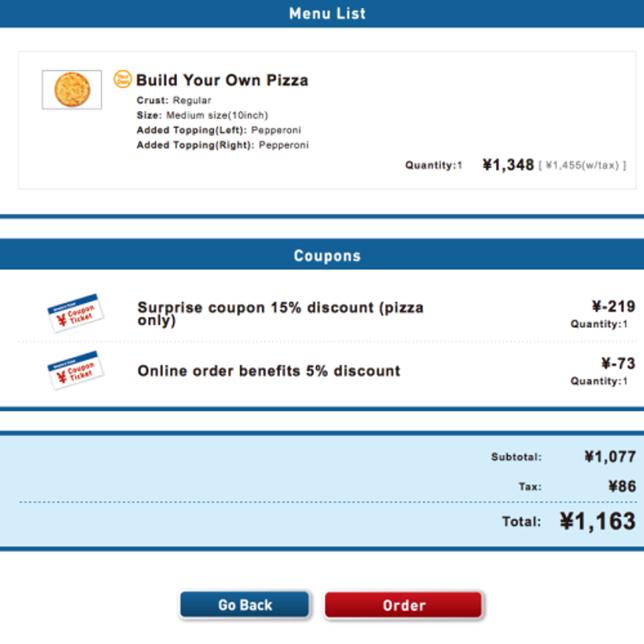Click the Surprise coupon ticket icon
Viewport: 644px width, 644px height.
click(75, 312)
